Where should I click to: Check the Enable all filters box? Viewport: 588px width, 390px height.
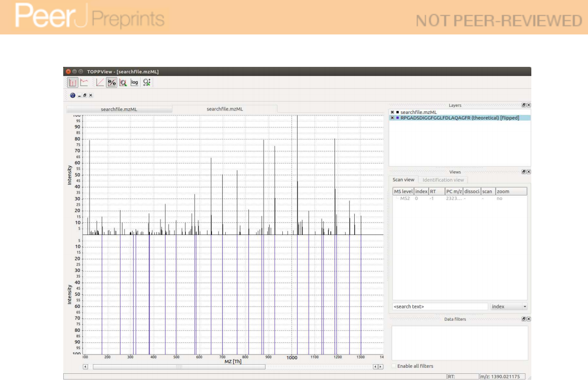pyautogui.click(x=395, y=366)
